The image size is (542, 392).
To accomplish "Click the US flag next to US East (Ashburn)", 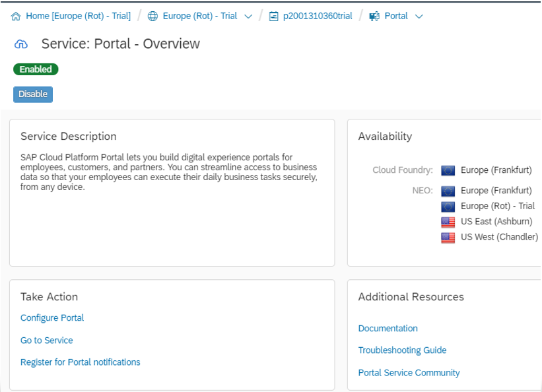I will [448, 222].
